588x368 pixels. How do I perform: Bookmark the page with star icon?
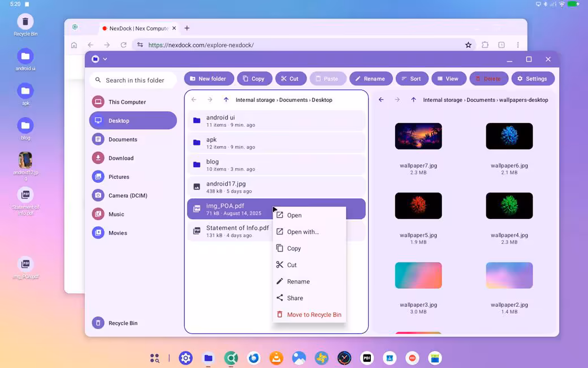pyautogui.click(x=468, y=45)
